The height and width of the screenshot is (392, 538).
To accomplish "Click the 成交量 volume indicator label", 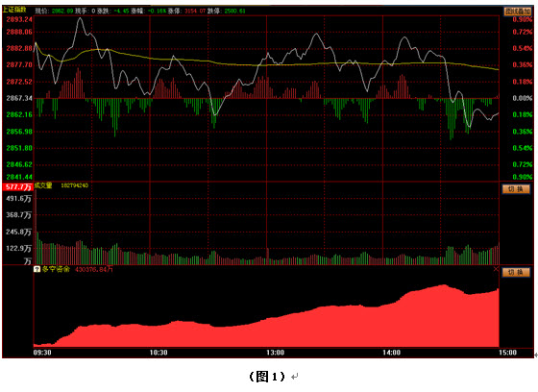I will click(x=43, y=185).
